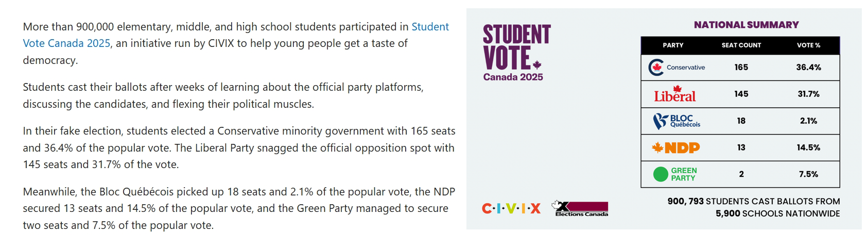Click the 900,793 students cast ballots caption

tap(753, 207)
